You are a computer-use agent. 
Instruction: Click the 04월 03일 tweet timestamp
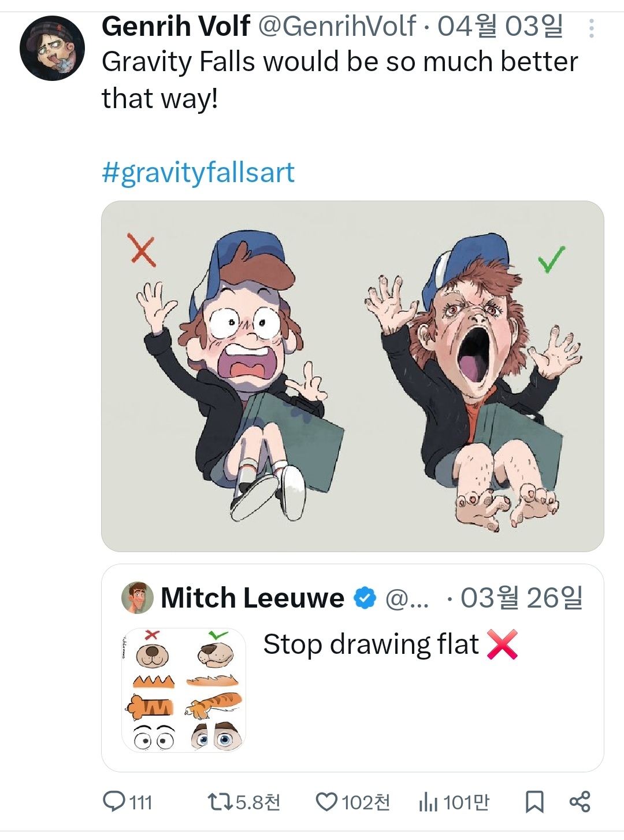[500, 26]
